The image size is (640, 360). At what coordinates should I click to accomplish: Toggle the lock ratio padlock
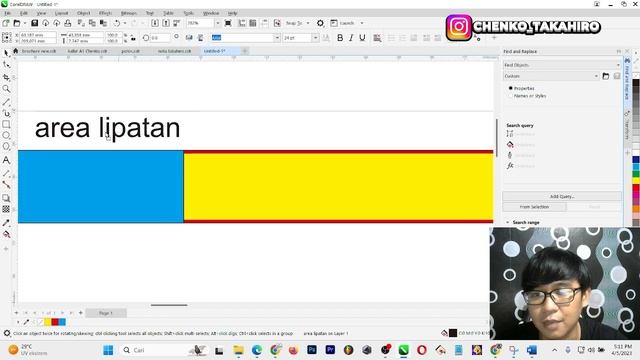tap(133, 38)
